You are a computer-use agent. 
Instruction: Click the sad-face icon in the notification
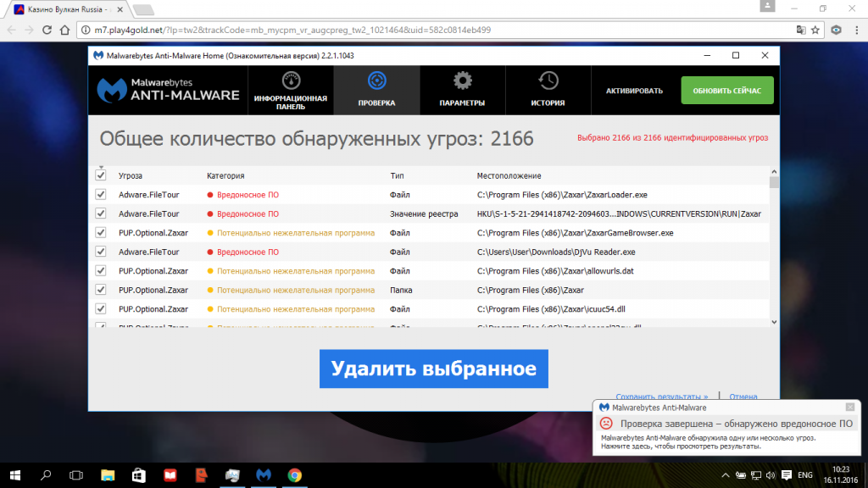pyautogui.click(x=606, y=424)
